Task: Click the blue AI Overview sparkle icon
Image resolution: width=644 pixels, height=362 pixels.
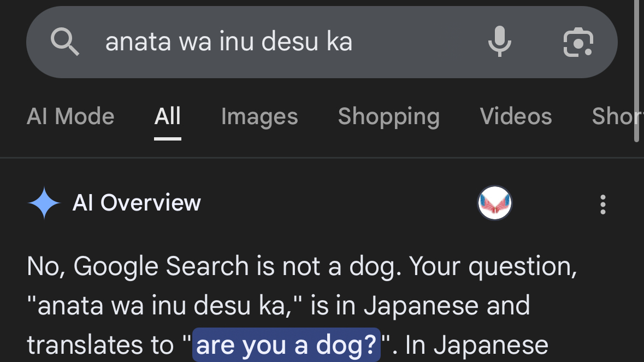Action: [x=44, y=203]
